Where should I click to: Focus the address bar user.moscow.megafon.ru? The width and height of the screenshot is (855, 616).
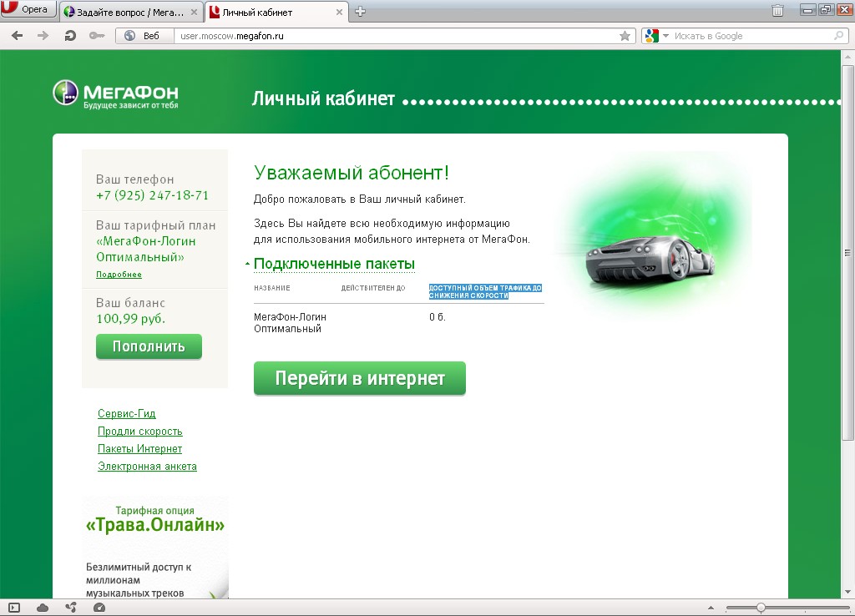pyautogui.click(x=398, y=36)
